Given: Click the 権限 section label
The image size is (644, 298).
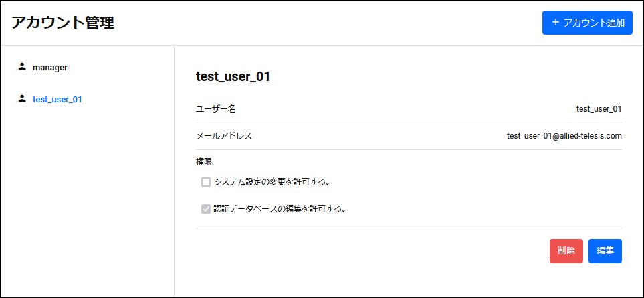Looking at the screenshot, I should pyautogui.click(x=204, y=162).
